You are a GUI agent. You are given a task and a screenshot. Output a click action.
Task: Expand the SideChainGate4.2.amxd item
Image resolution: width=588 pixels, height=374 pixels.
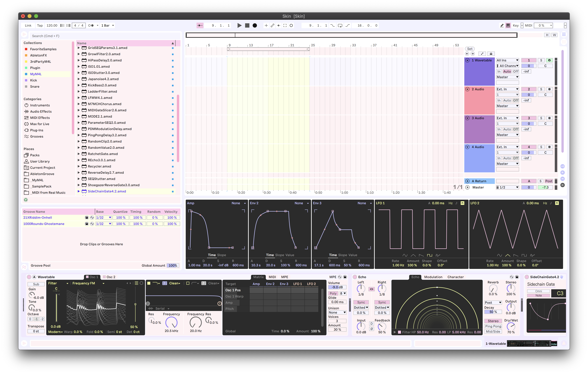(x=79, y=191)
